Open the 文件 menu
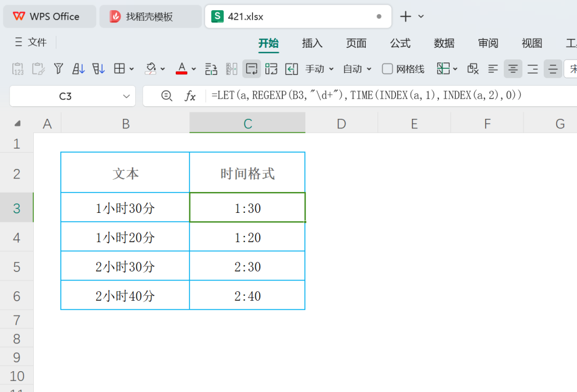Viewport: 577px width, 392px height. [31, 42]
